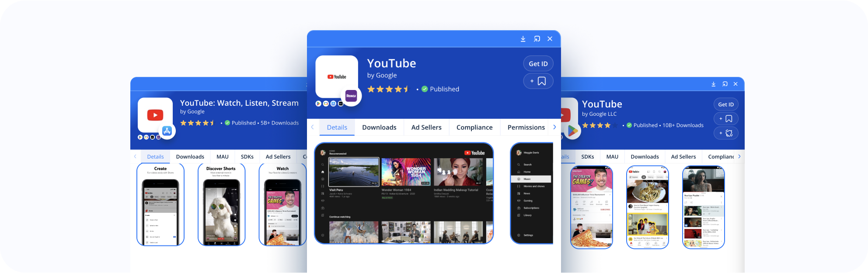
Task: Open the Discover Shorts screenshot in left window
Action: pos(221,204)
